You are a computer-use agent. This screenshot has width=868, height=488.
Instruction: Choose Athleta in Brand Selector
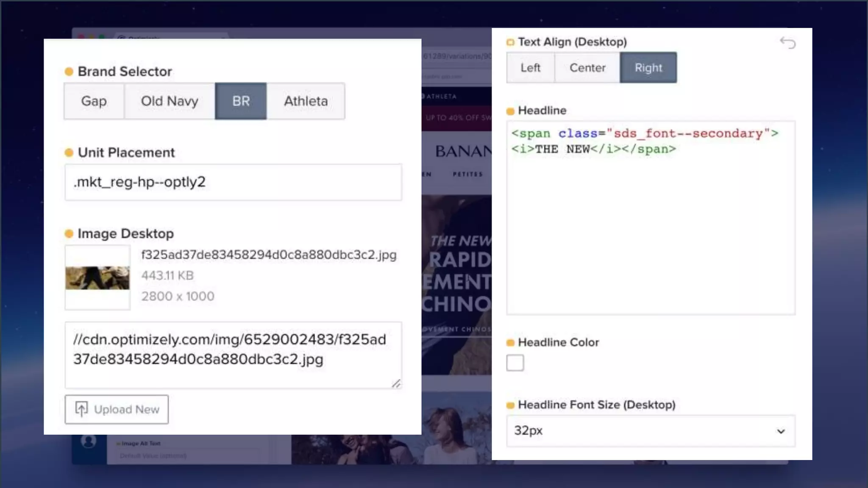[306, 101]
